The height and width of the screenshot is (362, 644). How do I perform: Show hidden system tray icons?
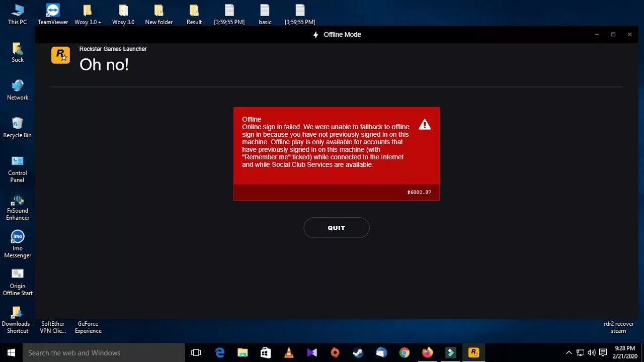(569, 352)
